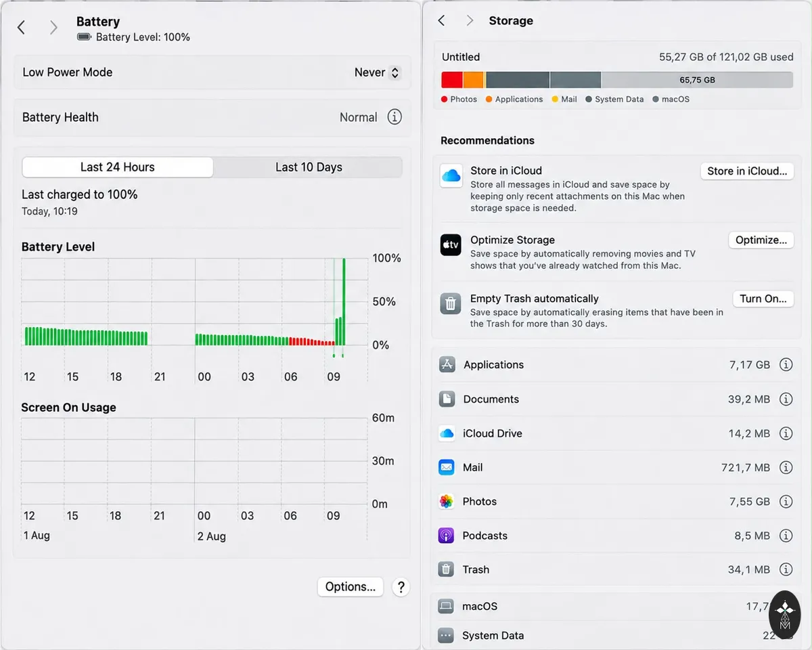The height and width of the screenshot is (650, 812).
Task: Select the Podcasts app icon
Action: coord(446,536)
